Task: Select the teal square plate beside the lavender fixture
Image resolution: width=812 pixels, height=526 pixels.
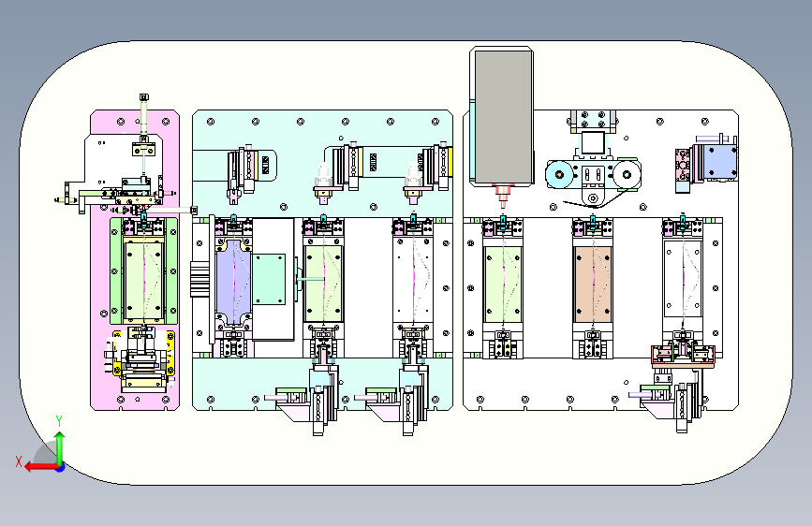Action: [269, 279]
